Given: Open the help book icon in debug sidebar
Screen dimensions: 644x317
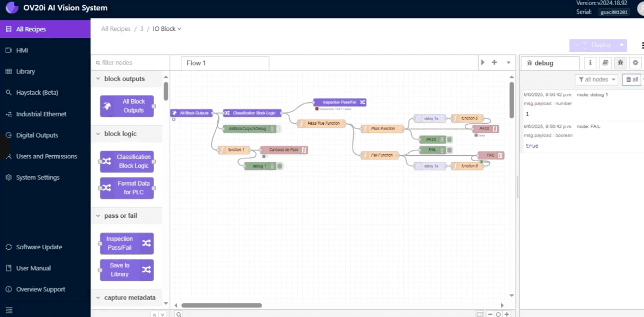Looking at the screenshot, I should coord(605,63).
